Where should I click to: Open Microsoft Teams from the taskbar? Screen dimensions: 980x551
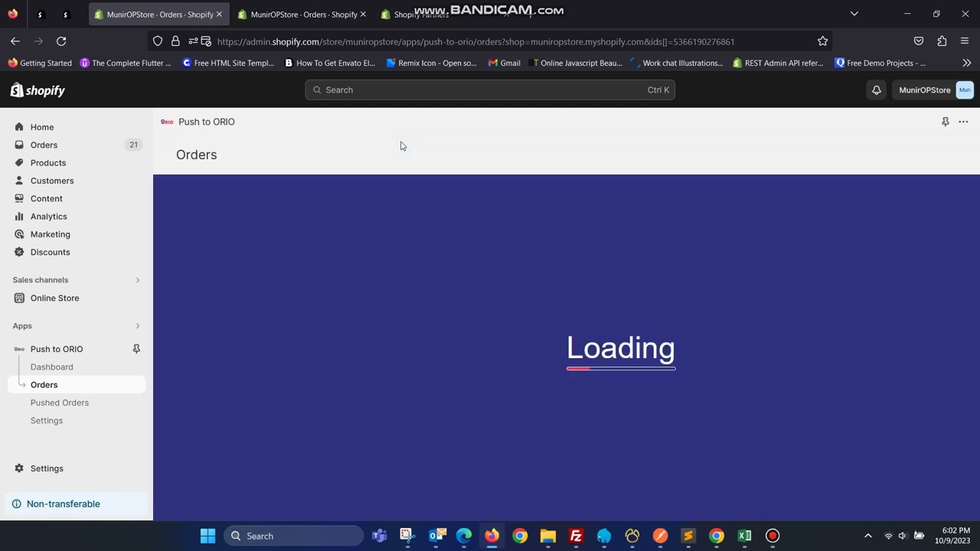379,536
